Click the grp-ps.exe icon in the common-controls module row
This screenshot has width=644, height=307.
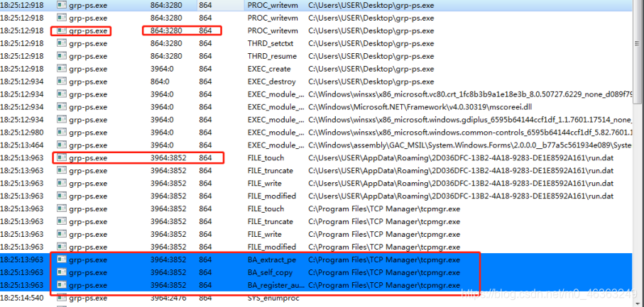[62, 133]
